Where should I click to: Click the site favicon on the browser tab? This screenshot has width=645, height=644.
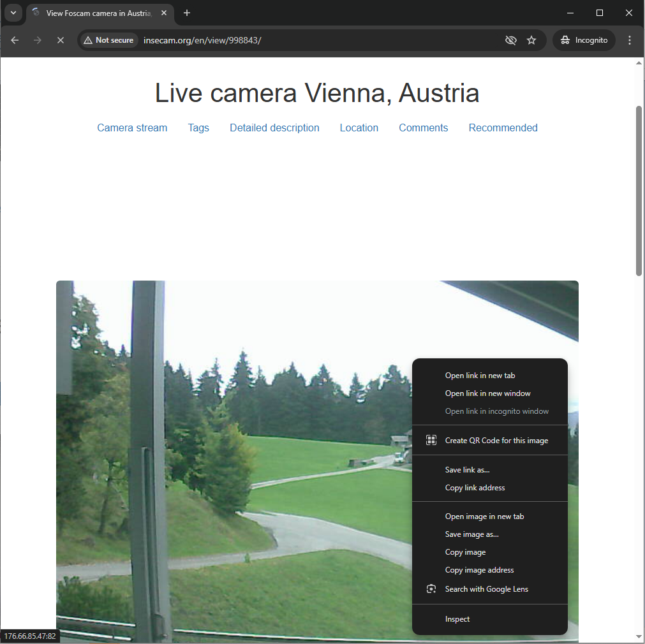37,13
